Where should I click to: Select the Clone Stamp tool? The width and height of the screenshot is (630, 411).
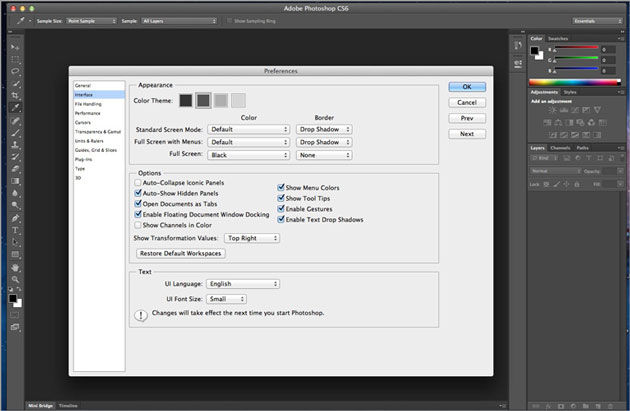click(x=15, y=145)
